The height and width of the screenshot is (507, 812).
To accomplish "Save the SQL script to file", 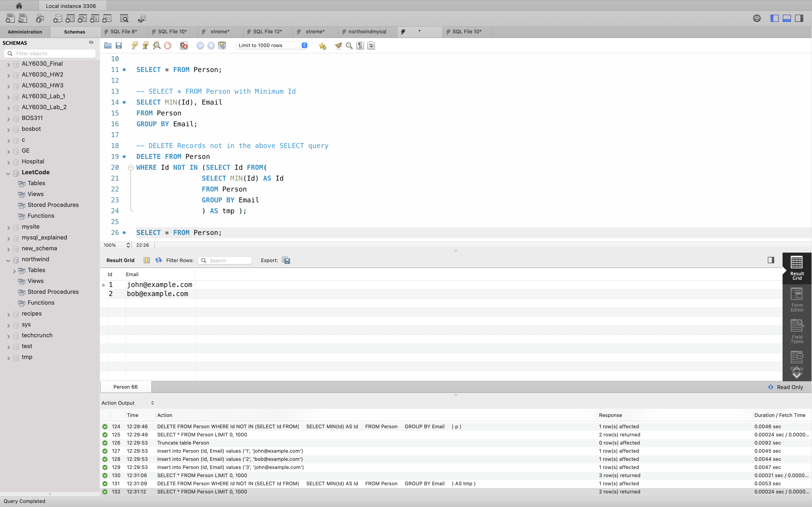I will click(118, 45).
